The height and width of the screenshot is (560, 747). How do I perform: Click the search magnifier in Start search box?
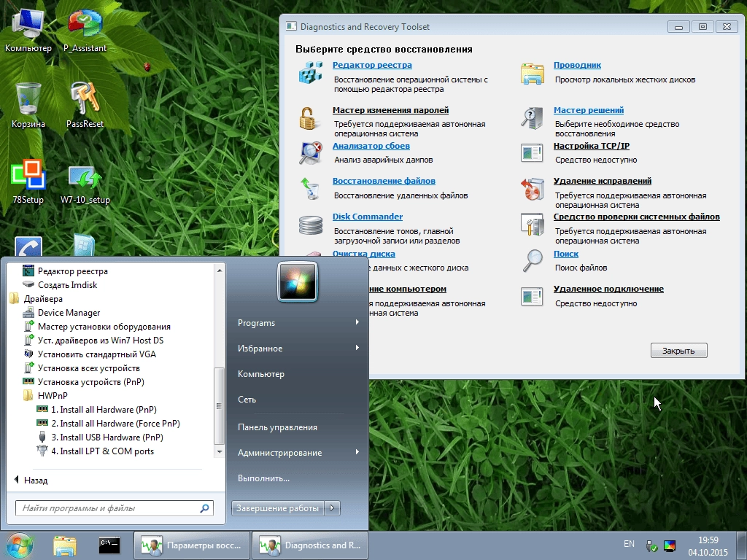pyautogui.click(x=204, y=508)
